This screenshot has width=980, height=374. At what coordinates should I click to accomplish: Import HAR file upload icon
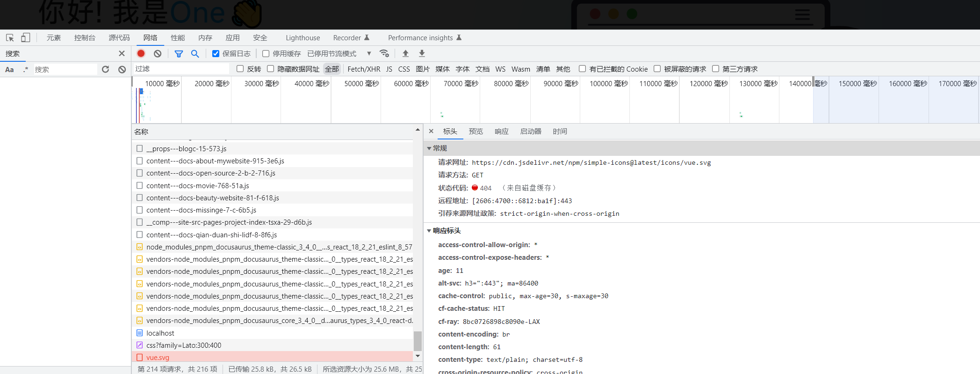(405, 53)
